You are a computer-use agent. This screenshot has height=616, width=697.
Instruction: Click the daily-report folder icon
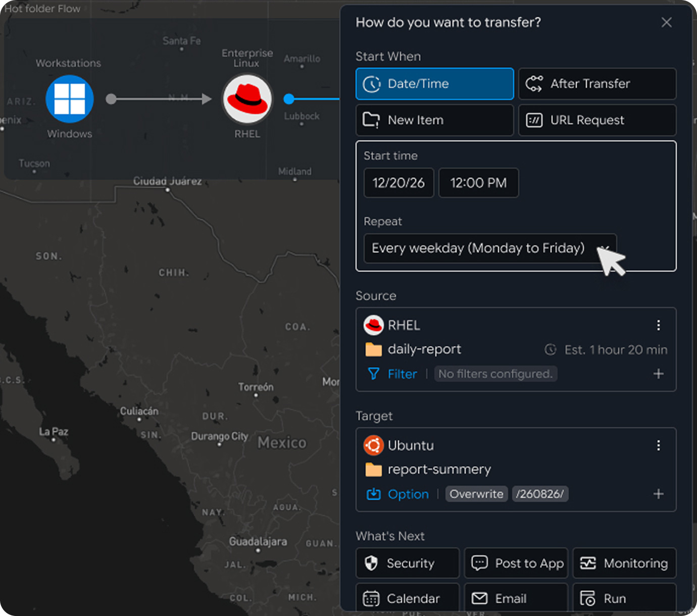tap(374, 349)
